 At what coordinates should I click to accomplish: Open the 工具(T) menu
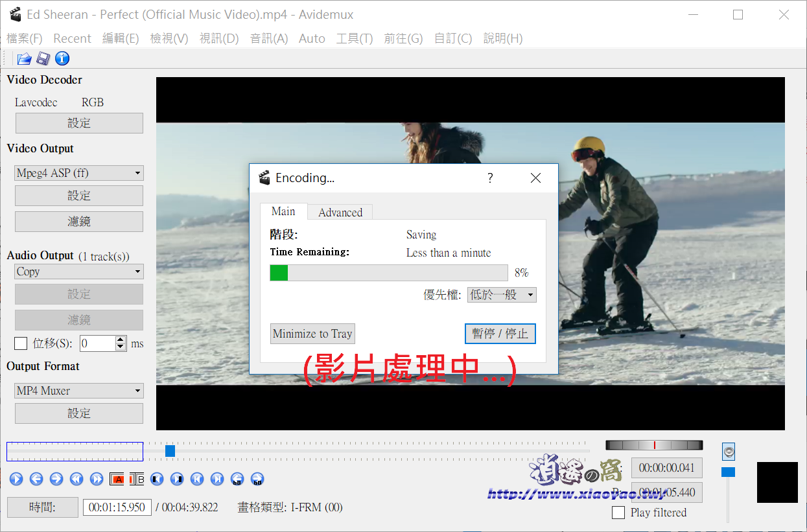[x=355, y=38]
